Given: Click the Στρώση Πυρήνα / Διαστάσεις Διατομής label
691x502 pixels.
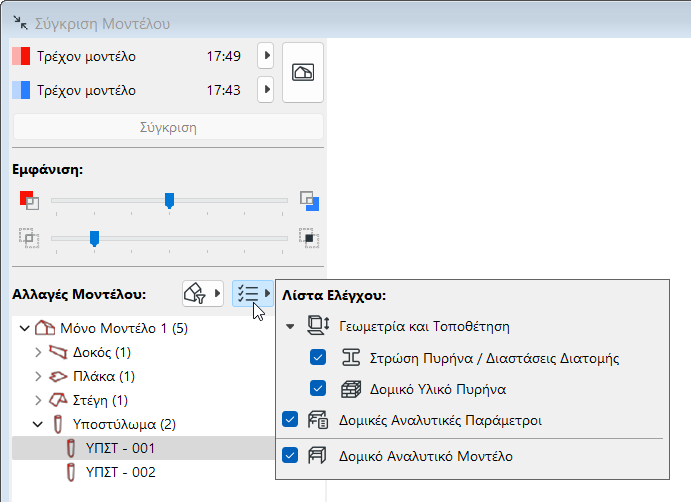Looking at the screenshot, I should click(494, 358).
